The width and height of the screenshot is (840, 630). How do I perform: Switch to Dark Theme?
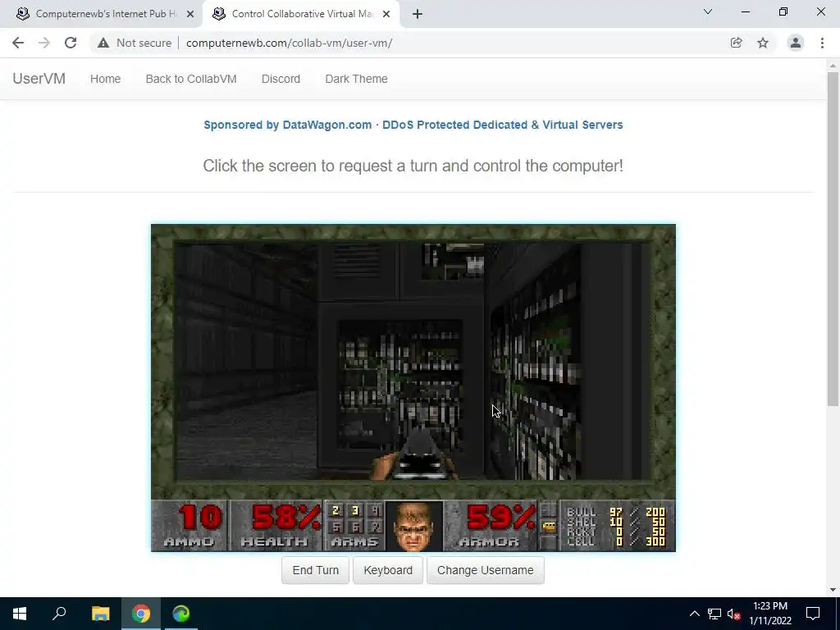pyautogui.click(x=356, y=79)
